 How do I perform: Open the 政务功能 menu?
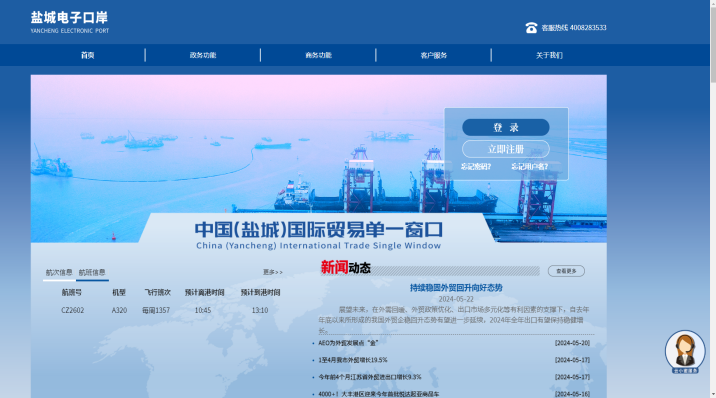(203, 55)
